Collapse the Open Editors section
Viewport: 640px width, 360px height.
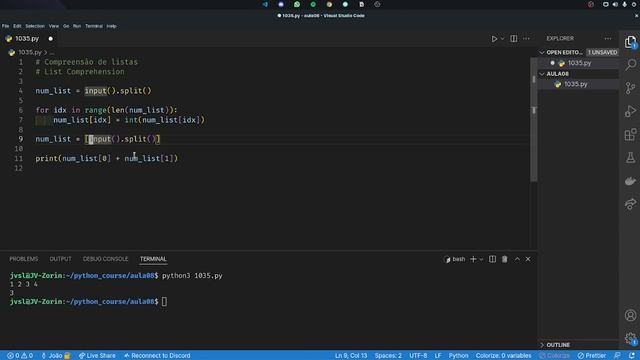(x=563, y=53)
